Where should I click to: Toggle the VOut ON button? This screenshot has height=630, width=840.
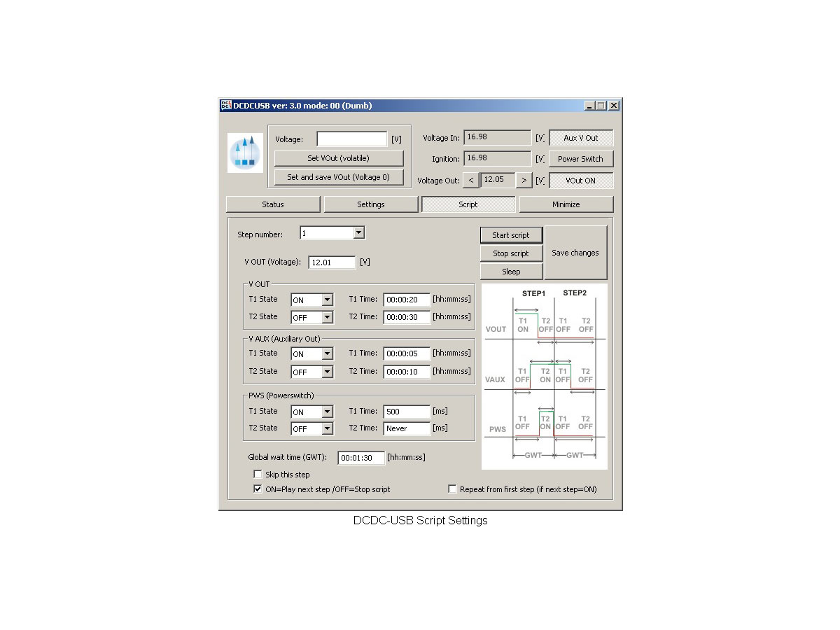(581, 181)
